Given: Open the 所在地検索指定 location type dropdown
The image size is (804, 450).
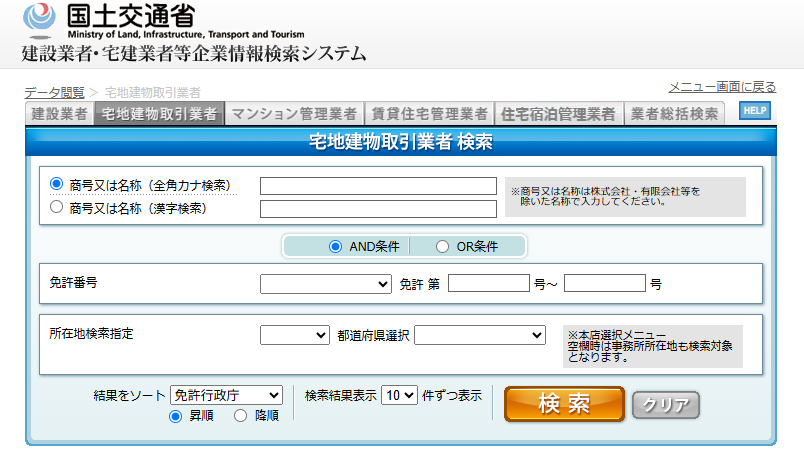Looking at the screenshot, I should coord(295,335).
